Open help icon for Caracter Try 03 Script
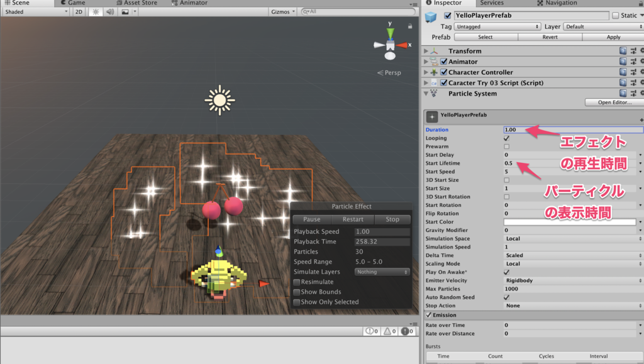This screenshot has width=644, height=364. [x=623, y=83]
